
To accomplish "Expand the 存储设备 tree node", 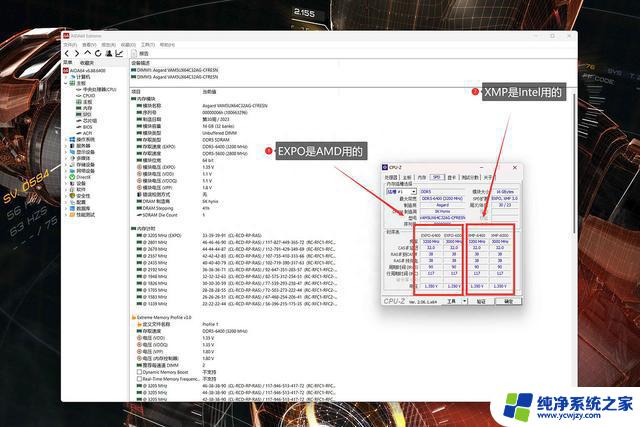I will point(66,165).
